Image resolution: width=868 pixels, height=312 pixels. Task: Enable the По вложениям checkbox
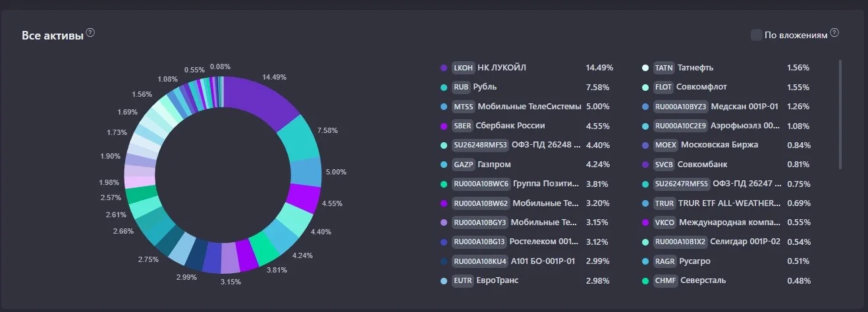click(757, 35)
